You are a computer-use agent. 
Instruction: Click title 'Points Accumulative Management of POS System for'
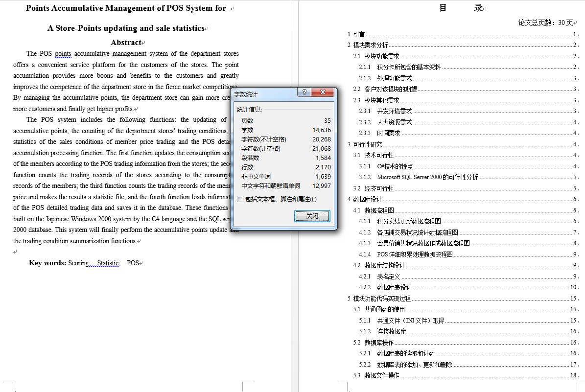(x=126, y=8)
